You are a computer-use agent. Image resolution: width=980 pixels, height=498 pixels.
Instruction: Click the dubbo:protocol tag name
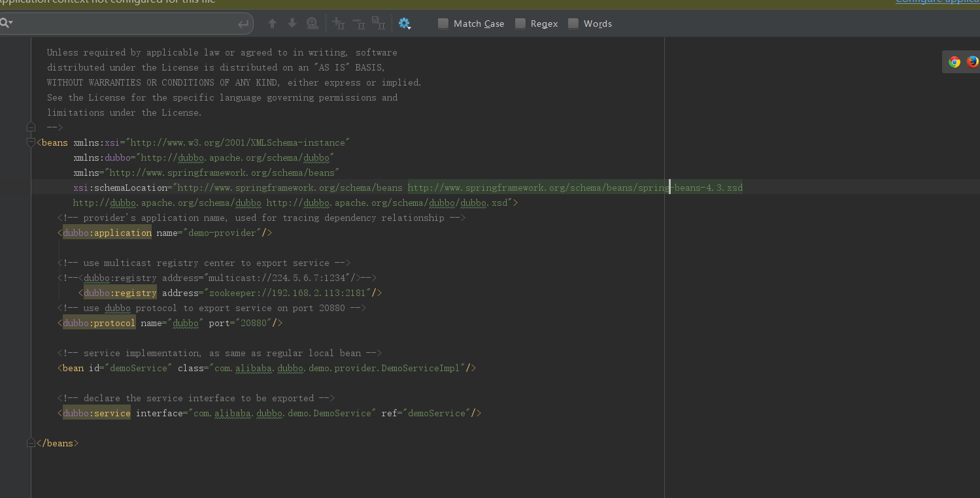point(99,323)
